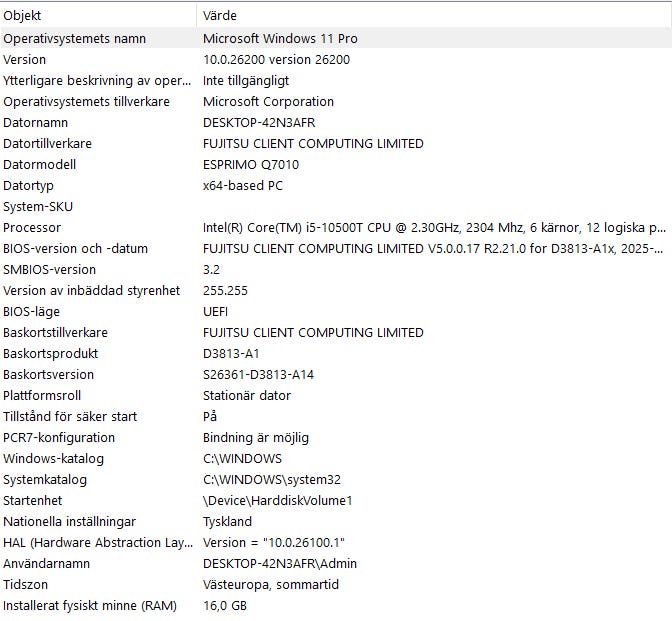Screen dimensions: 672x621
Task: Click the Baskortsprodukt row label
Action: (51, 354)
